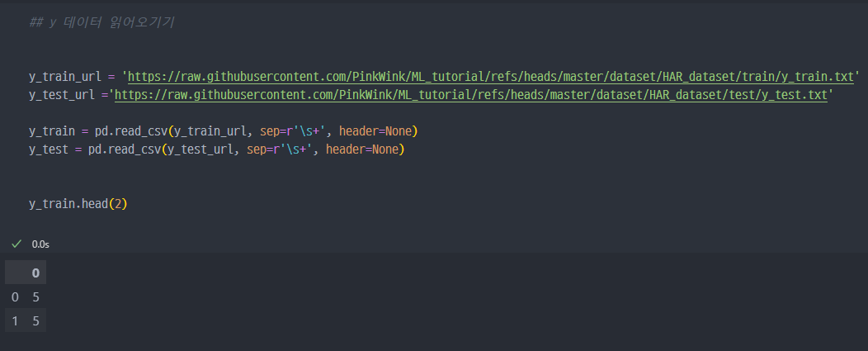The image size is (868, 351).
Task: Place cursor in the y 데이터 읽어오기기 comment
Action: tap(101, 23)
